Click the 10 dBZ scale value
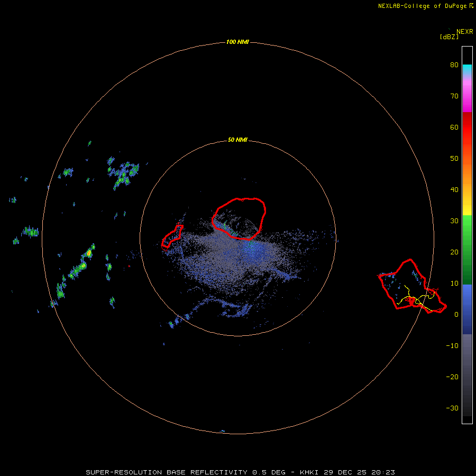The width and height of the screenshot is (476, 476). click(454, 283)
